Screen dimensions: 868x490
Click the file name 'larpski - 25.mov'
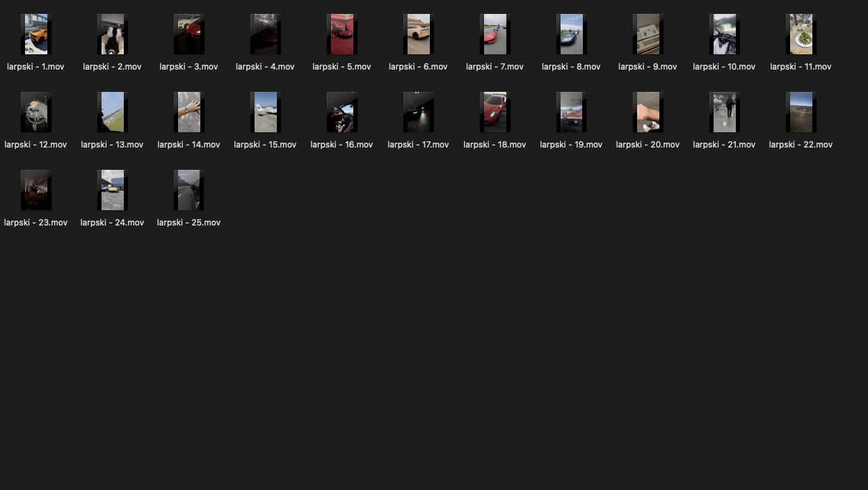coord(188,223)
